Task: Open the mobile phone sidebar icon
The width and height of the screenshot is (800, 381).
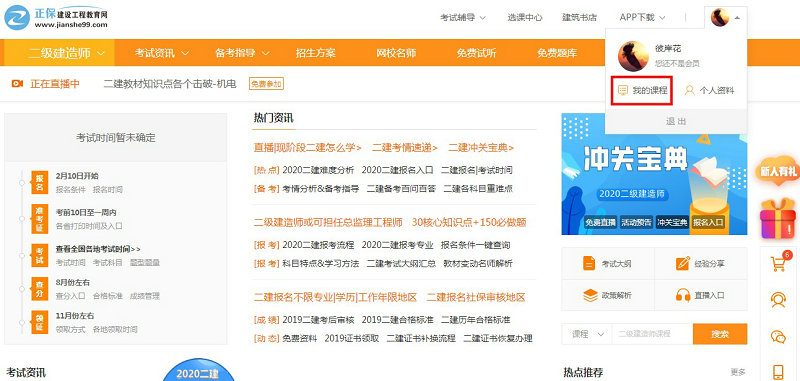Action: tap(778, 371)
